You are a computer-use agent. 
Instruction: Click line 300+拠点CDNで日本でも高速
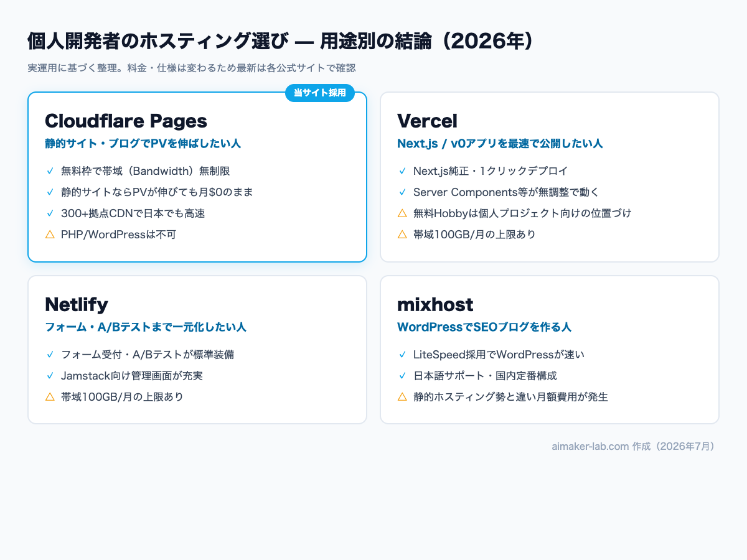133,213
